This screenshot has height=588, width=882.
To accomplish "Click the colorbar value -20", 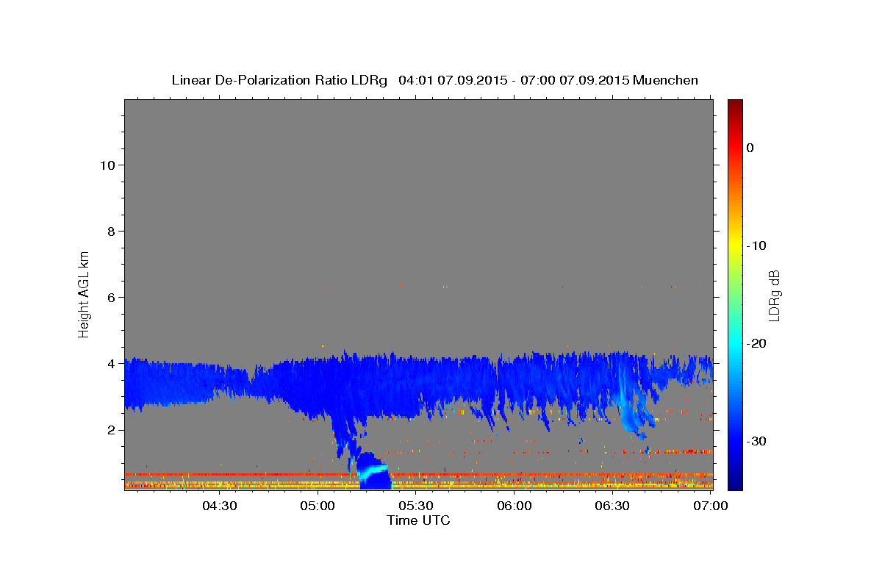I will pos(757,343).
